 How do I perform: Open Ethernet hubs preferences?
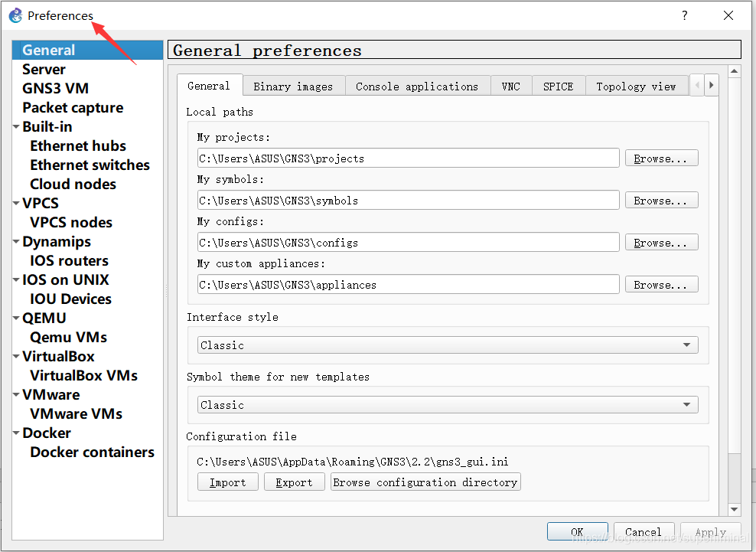78,146
